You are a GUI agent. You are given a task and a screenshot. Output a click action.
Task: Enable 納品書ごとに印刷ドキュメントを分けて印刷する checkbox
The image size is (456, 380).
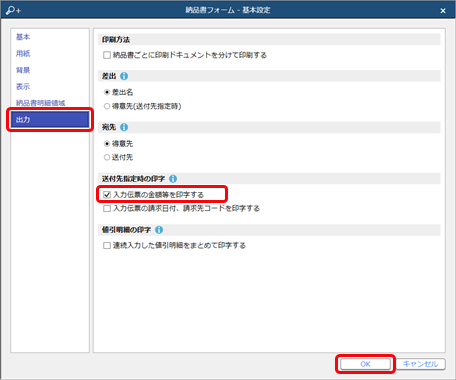[107, 55]
